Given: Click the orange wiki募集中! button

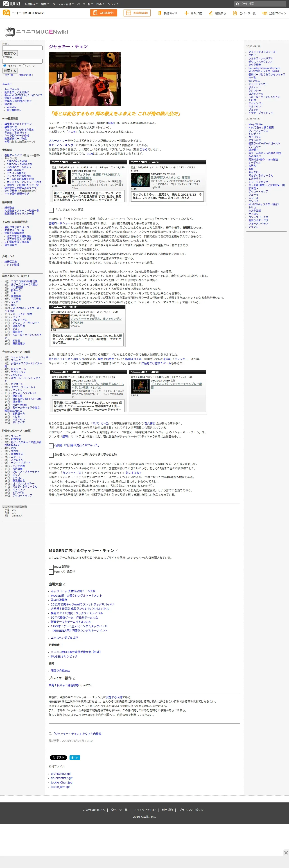Looking at the screenshot, I should pos(104,13).
